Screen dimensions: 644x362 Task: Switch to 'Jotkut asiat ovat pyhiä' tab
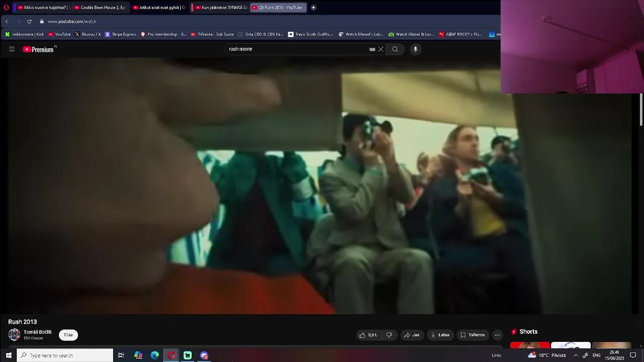[159, 8]
